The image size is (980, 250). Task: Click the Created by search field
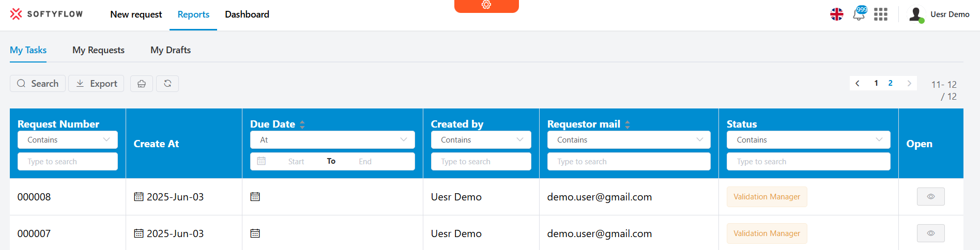(x=481, y=162)
